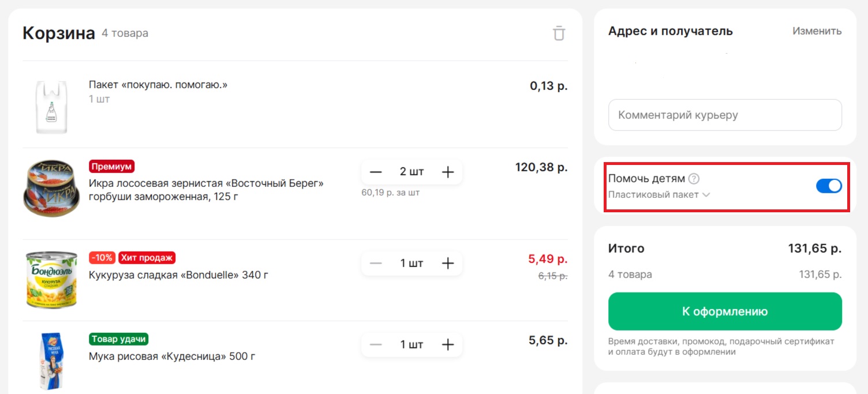Click the trash icon to clear cart

[559, 33]
